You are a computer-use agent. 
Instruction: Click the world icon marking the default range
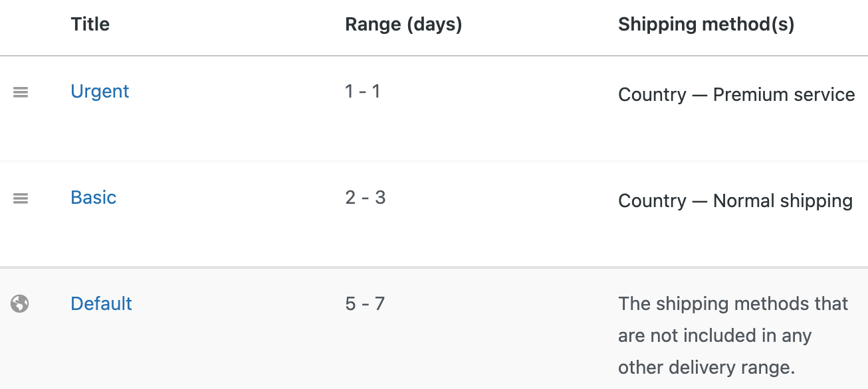coord(21,303)
